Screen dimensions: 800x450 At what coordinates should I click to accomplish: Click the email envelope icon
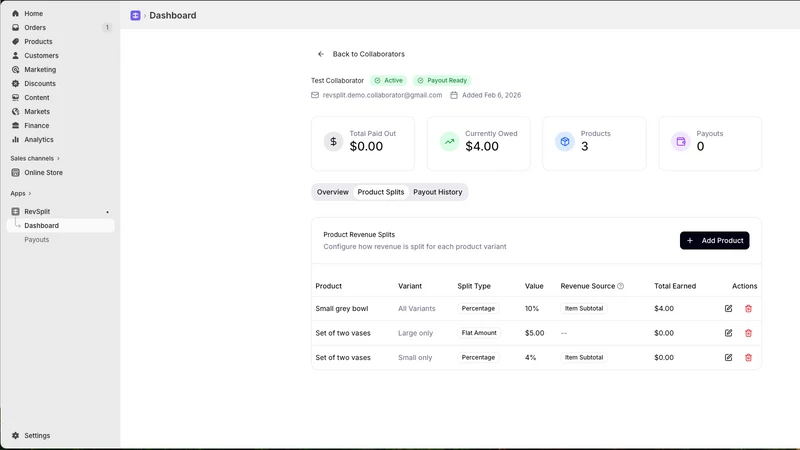tap(315, 95)
